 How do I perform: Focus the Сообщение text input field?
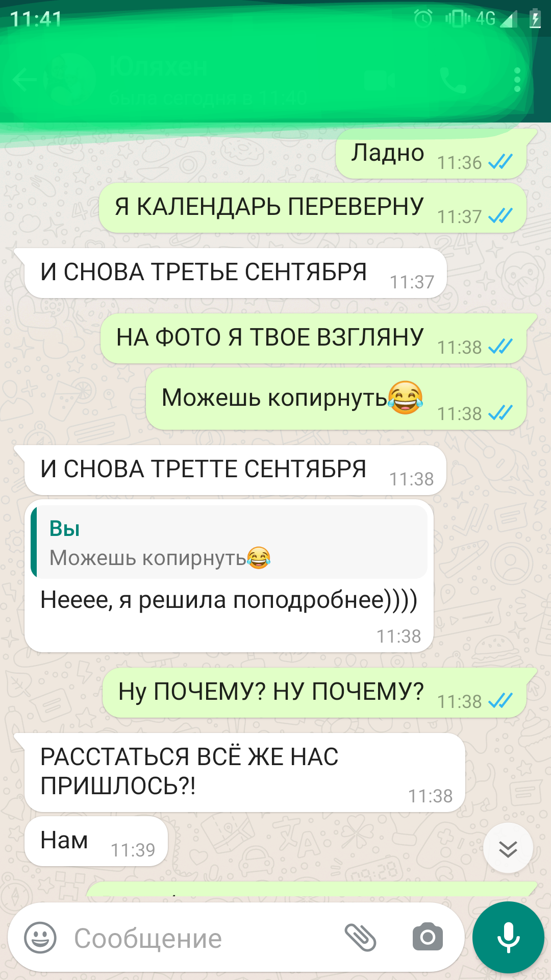tap(204, 938)
